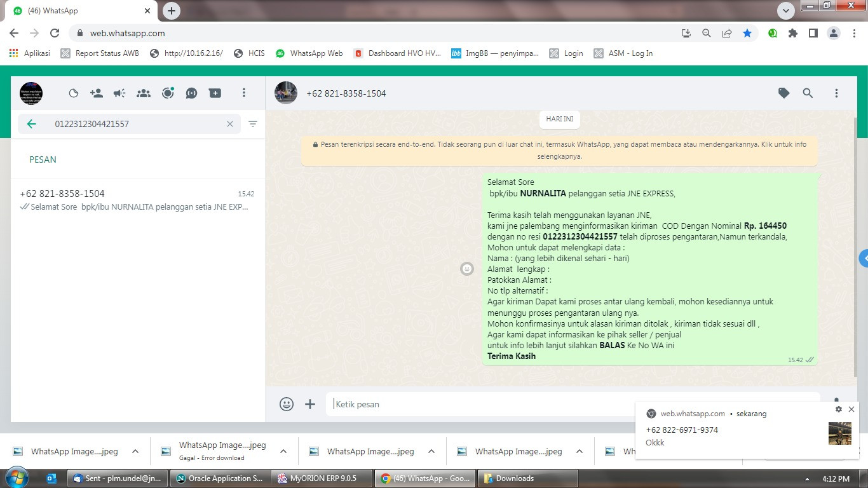The height and width of the screenshot is (488, 868).
Task: Click the install app icon in address bar
Action: coord(686,33)
